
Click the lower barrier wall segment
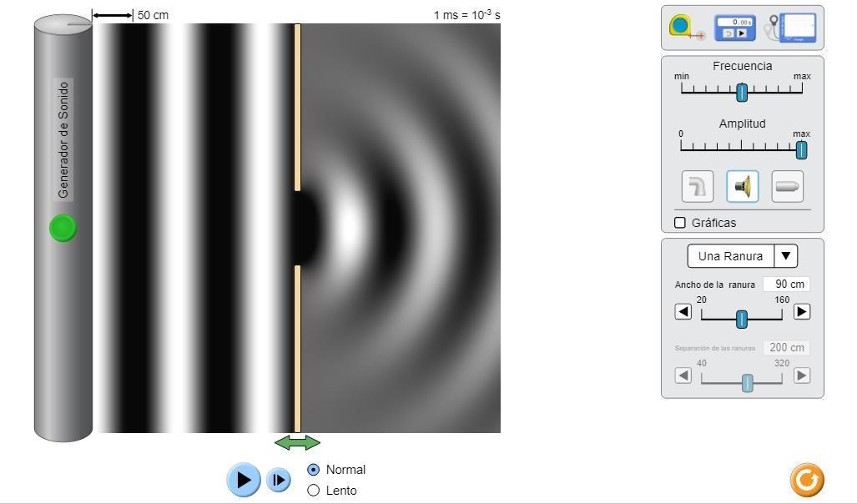[x=297, y=349]
